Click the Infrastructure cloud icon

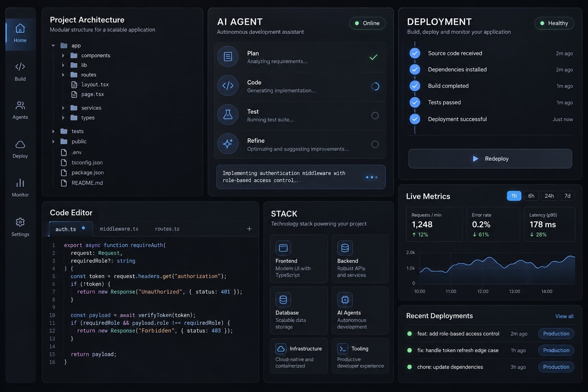pyautogui.click(x=281, y=349)
